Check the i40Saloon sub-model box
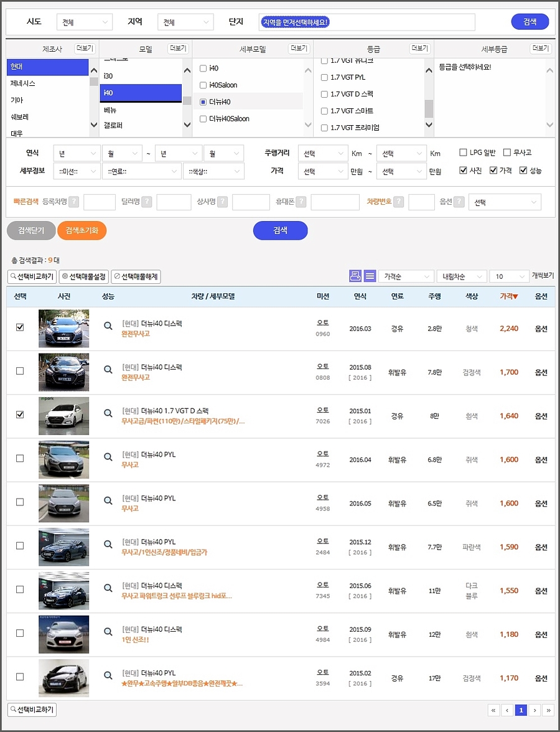Viewport: 560px width, 732px height. (203, 85)
